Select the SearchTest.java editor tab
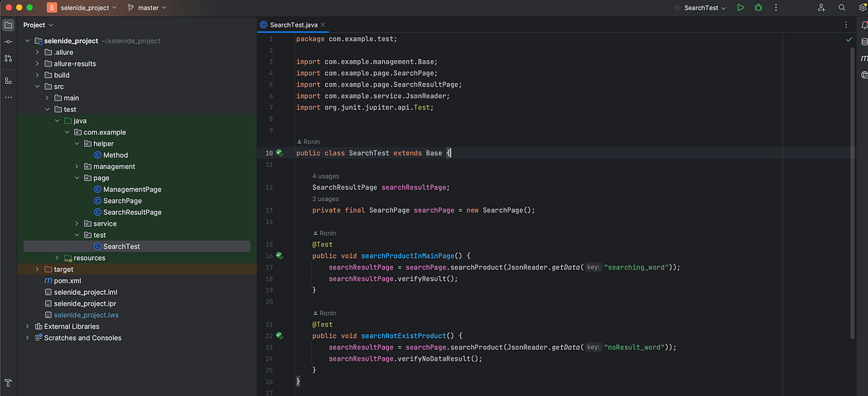The image size is (868, 396). 288,25
